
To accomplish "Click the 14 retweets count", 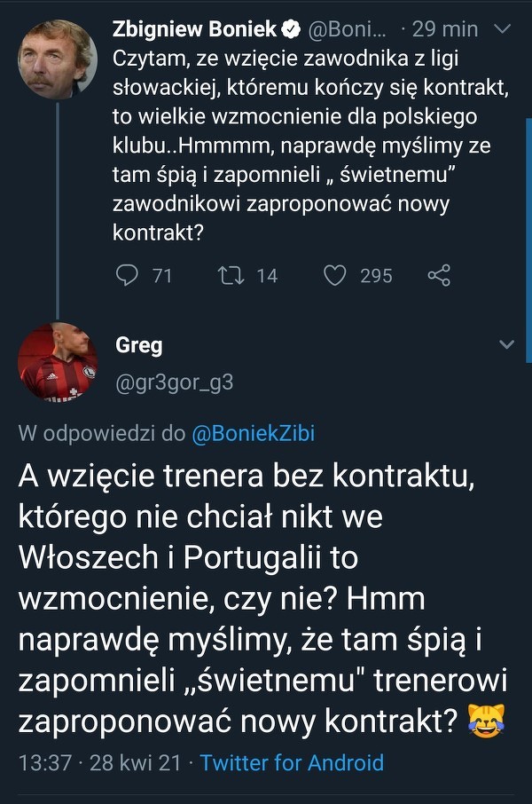I will tap(266, 276).
